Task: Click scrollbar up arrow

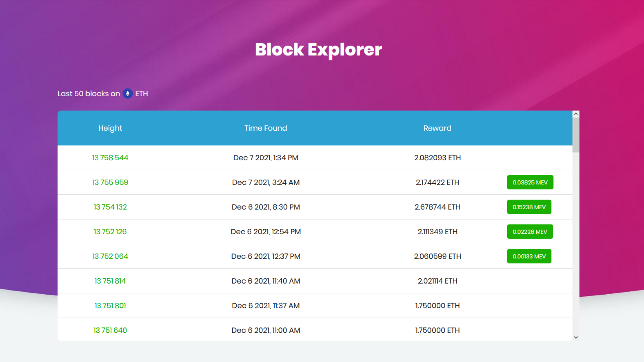Action: [x=576, y=114]
